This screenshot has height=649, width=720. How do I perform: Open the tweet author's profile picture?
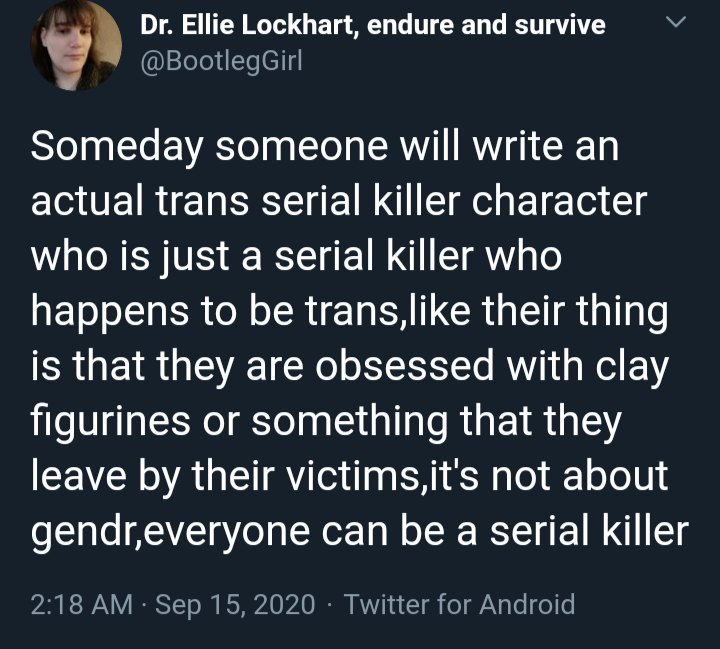(x=76, y=45)
